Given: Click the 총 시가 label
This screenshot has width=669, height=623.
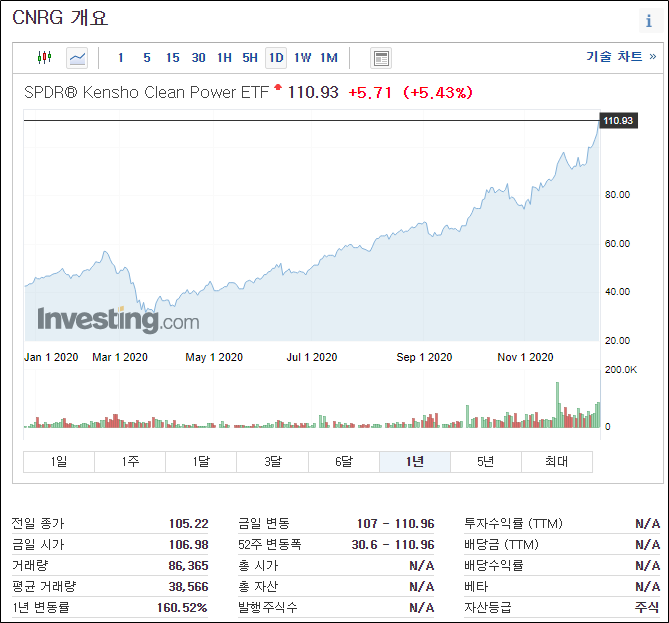Looking at the screenshot, I should click(258, 566).
